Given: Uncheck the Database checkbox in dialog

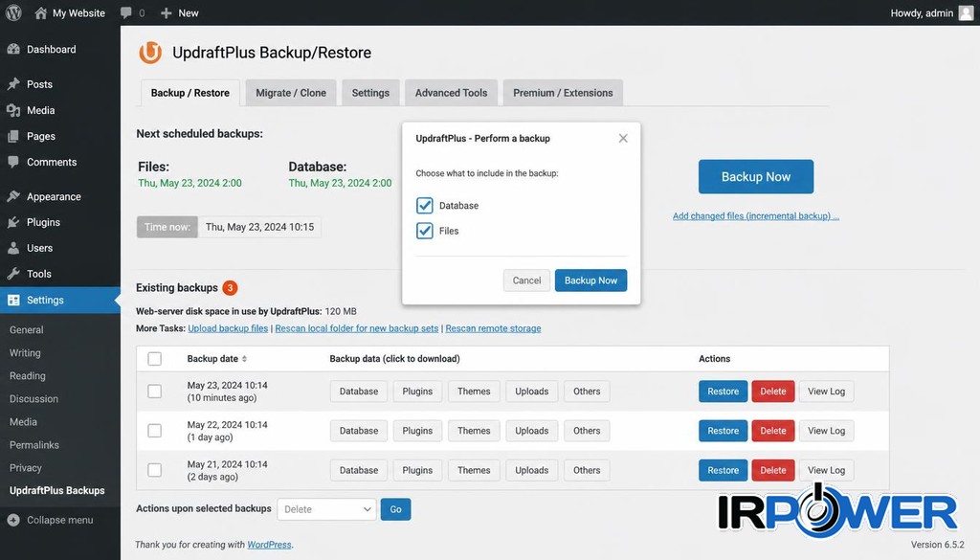Looking at the screenshot, I should [x=425, y=205].
